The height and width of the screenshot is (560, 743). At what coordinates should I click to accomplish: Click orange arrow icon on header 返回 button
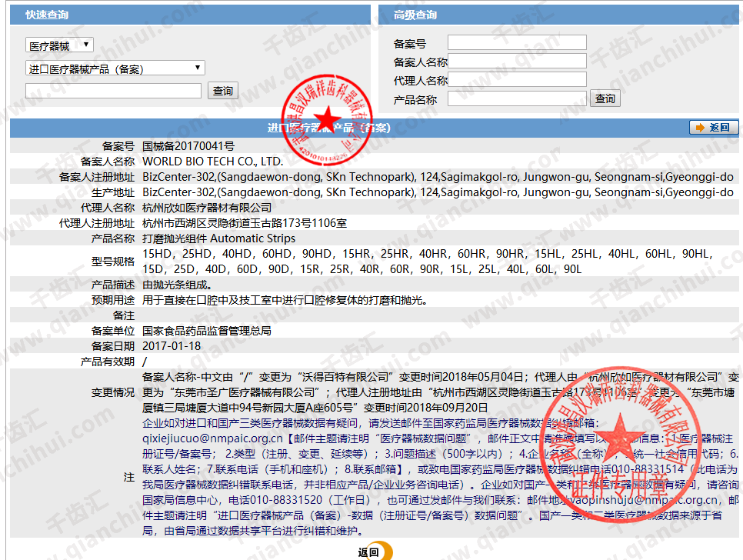pyautogui.click(x=700, y=128)
